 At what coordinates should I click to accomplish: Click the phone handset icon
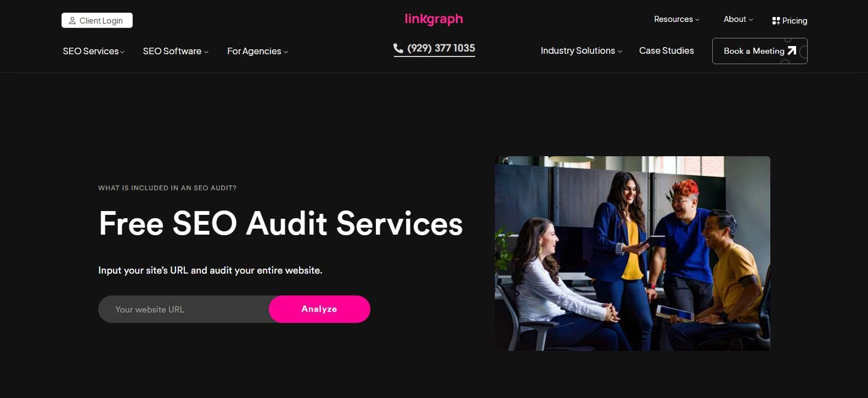(x=398, y=48)
